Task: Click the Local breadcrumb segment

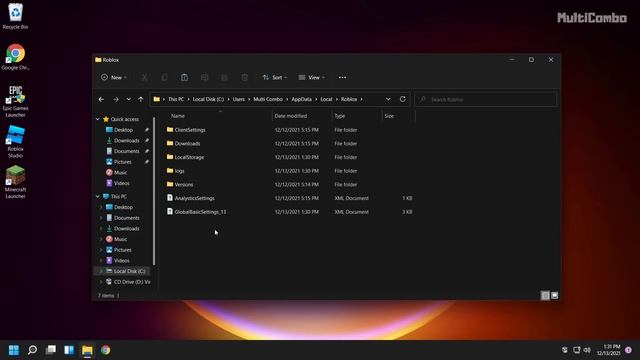Action: coord(326,99)
